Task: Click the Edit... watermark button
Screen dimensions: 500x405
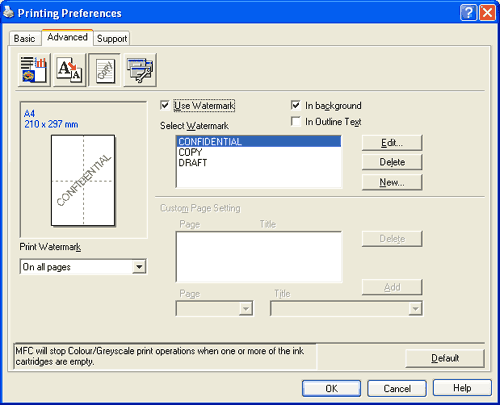Action: pos(392,143)
